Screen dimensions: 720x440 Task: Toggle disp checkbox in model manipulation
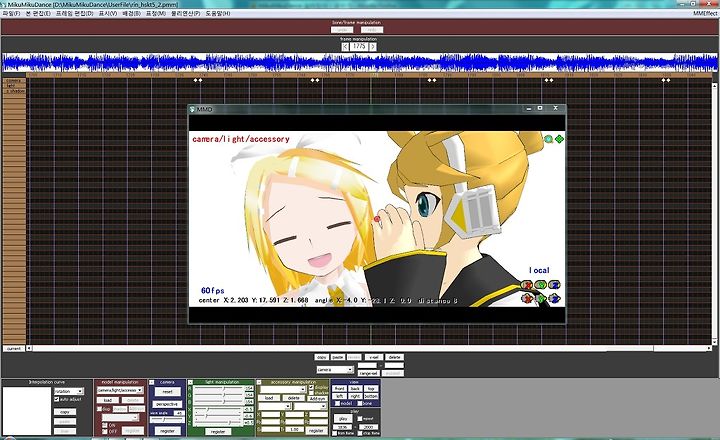(x=99, y=409)
